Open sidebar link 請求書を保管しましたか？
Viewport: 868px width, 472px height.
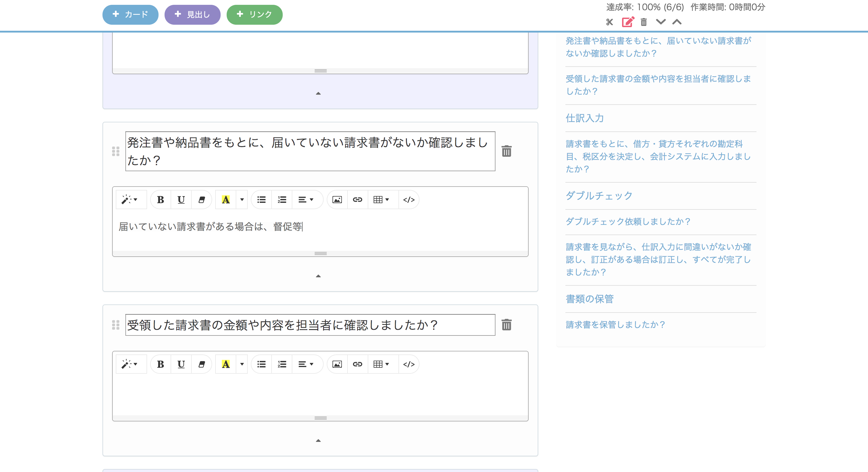615,324
